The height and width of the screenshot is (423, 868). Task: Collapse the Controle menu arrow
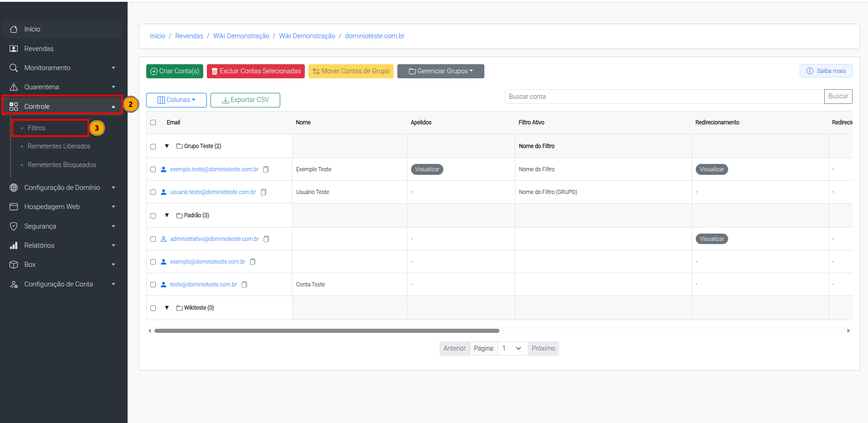pos(113,107)
